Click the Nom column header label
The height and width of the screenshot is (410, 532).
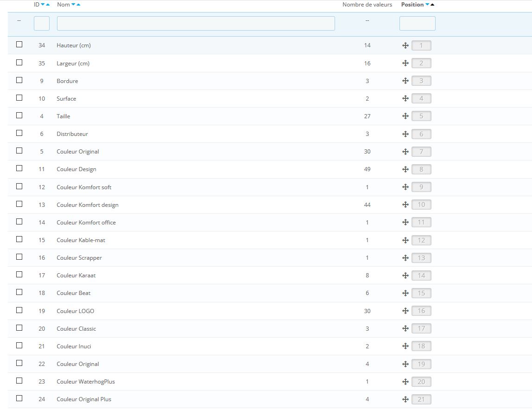(x=63, y=5)
